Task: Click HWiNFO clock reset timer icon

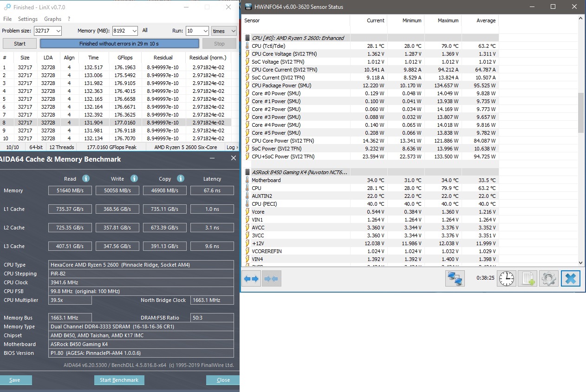Action: (507, 279)
